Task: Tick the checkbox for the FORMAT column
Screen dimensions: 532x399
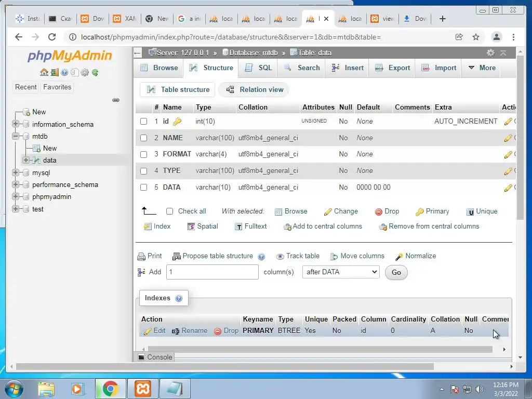Action: [x=143, y=154]
